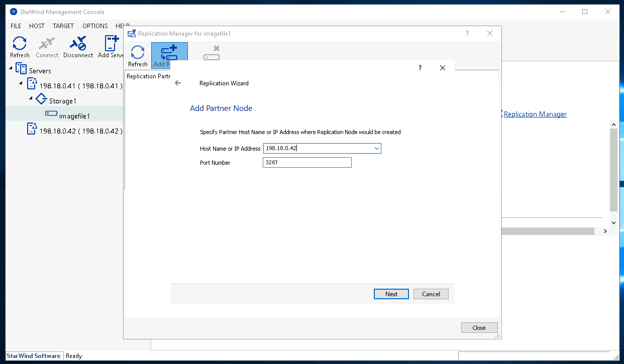This screenshot has width=624, height=364.
Task: Collapse the 198.18.0.41 server node
Action: pos(21,83)
